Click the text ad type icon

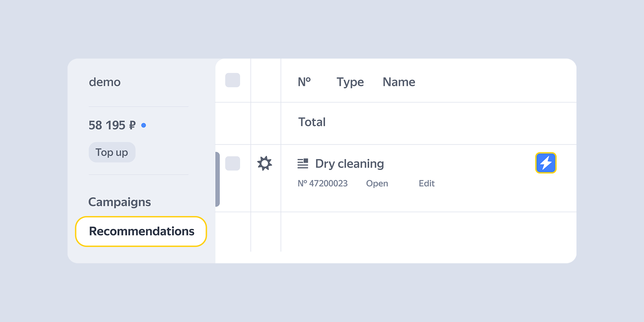303,163
